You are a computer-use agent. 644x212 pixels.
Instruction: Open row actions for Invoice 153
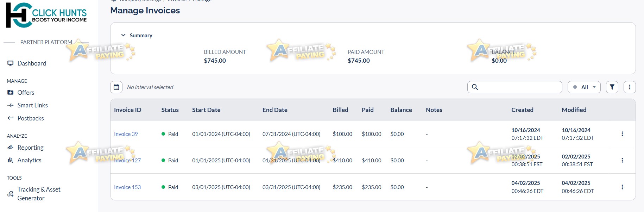[622, 187]
